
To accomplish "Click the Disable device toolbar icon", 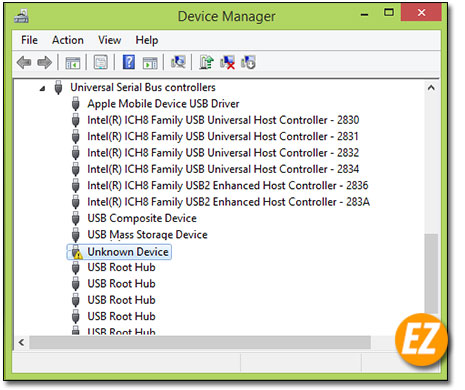I will coord(248,62).
